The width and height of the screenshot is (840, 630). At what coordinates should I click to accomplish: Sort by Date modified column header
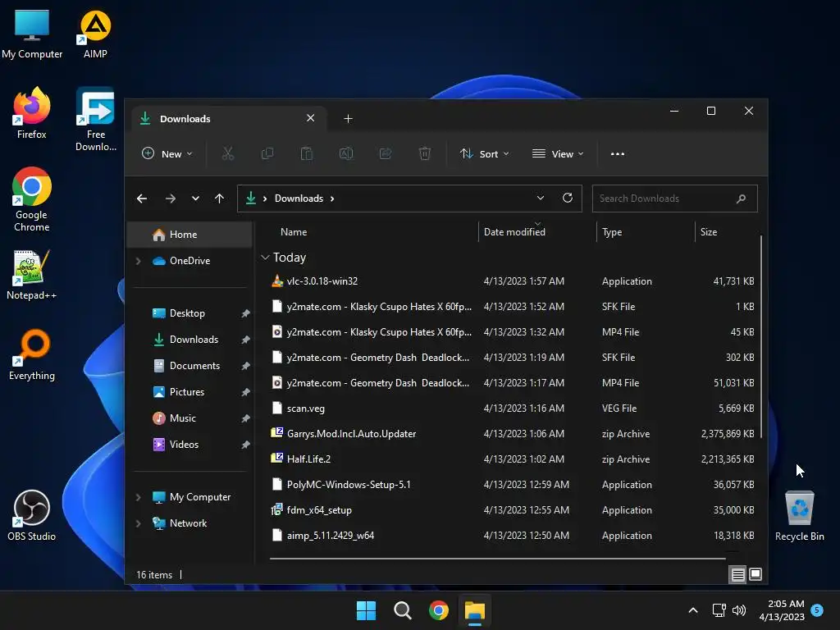coord(514,232)
